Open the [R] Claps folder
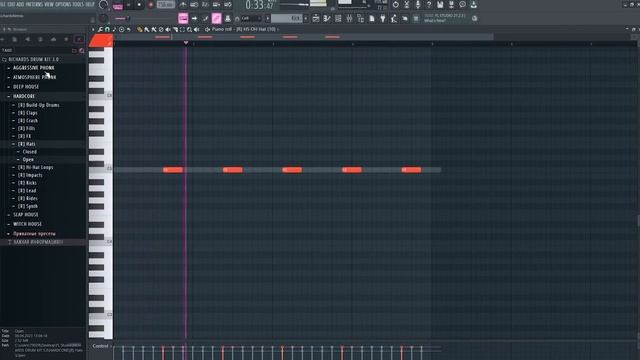 click(27, 113)
